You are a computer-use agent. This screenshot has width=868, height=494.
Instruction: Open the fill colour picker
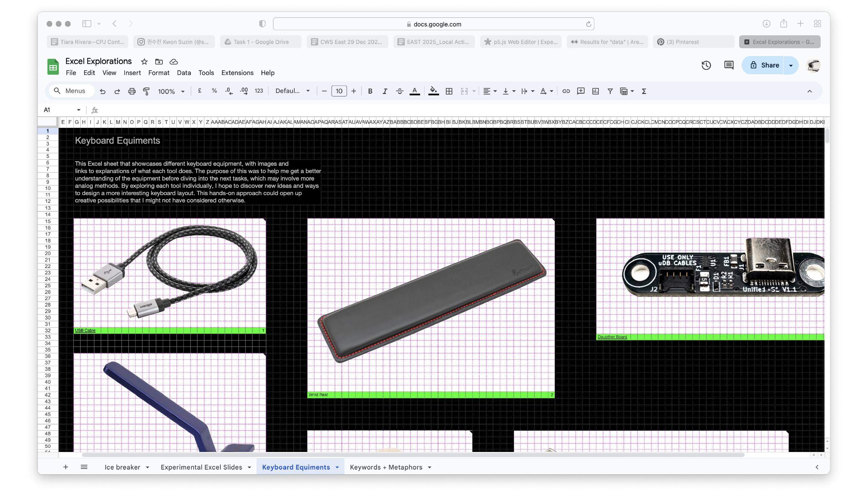[433, 91]
